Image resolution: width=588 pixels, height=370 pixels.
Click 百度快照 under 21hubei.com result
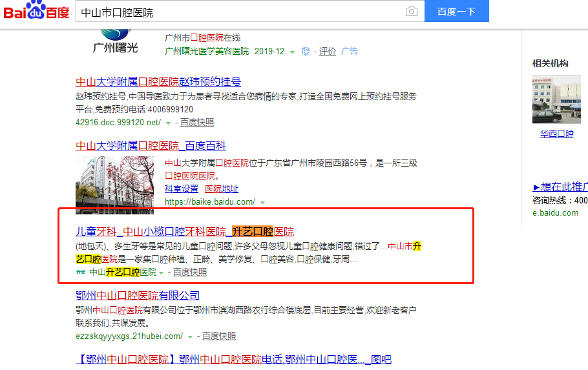[x=219, y=336]
